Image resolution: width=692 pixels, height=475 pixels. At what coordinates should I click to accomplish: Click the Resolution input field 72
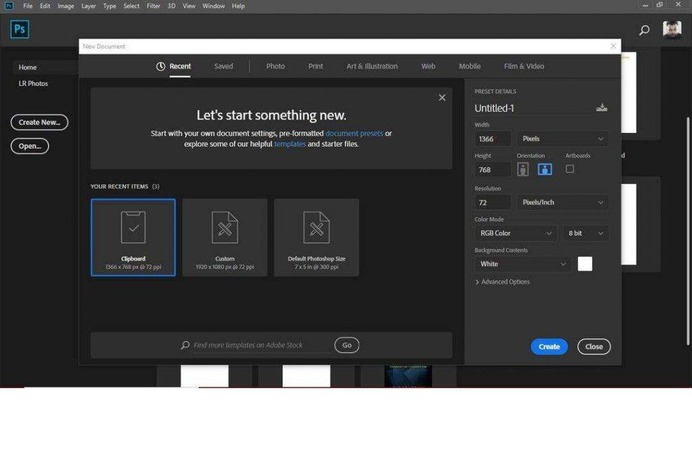(x=493, y=202)
